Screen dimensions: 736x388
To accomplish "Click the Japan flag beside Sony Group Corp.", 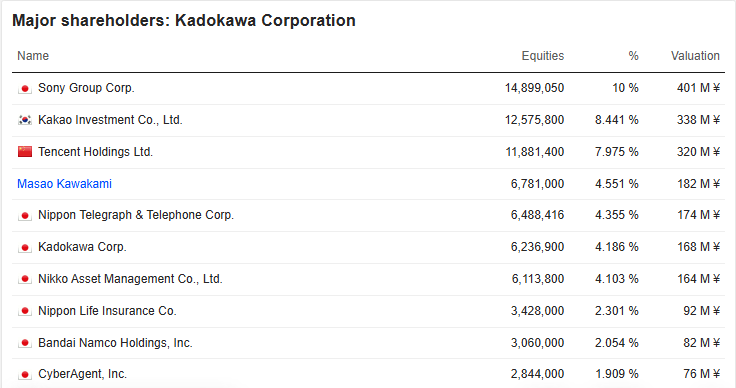I will coord(25,89).
